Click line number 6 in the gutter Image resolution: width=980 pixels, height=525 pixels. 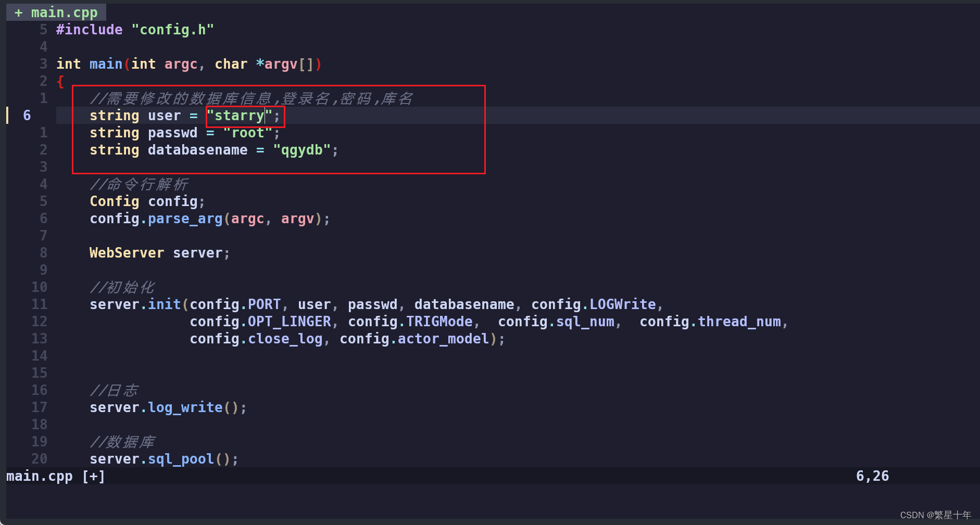tap(27, 116)
